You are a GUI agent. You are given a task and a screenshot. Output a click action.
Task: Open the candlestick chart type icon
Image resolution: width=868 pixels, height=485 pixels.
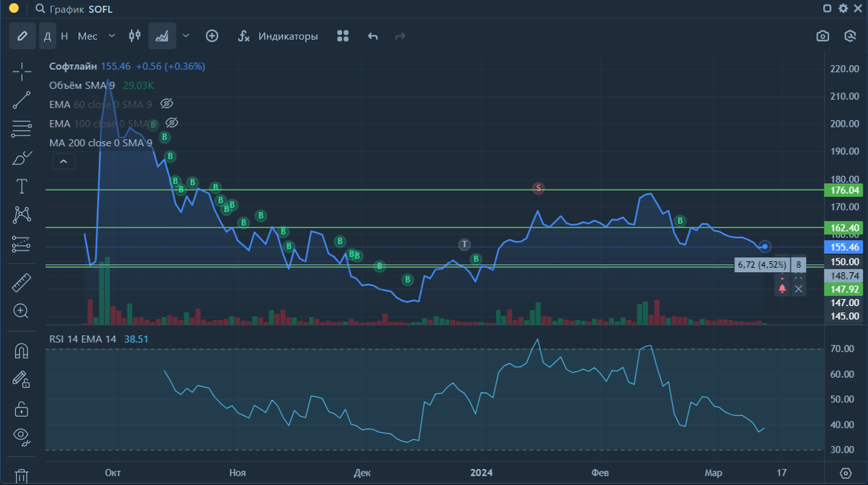(x=135, y=35)
